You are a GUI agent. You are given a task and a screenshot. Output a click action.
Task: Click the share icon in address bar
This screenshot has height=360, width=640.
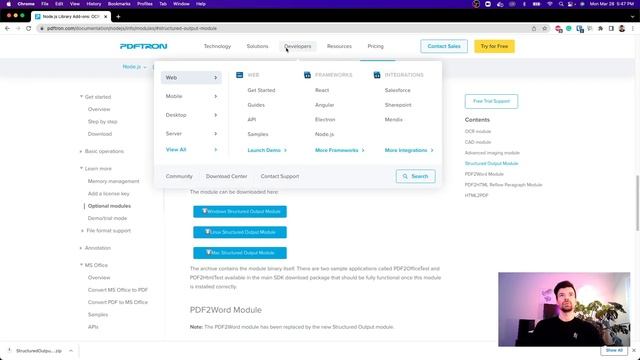point(534,28)
